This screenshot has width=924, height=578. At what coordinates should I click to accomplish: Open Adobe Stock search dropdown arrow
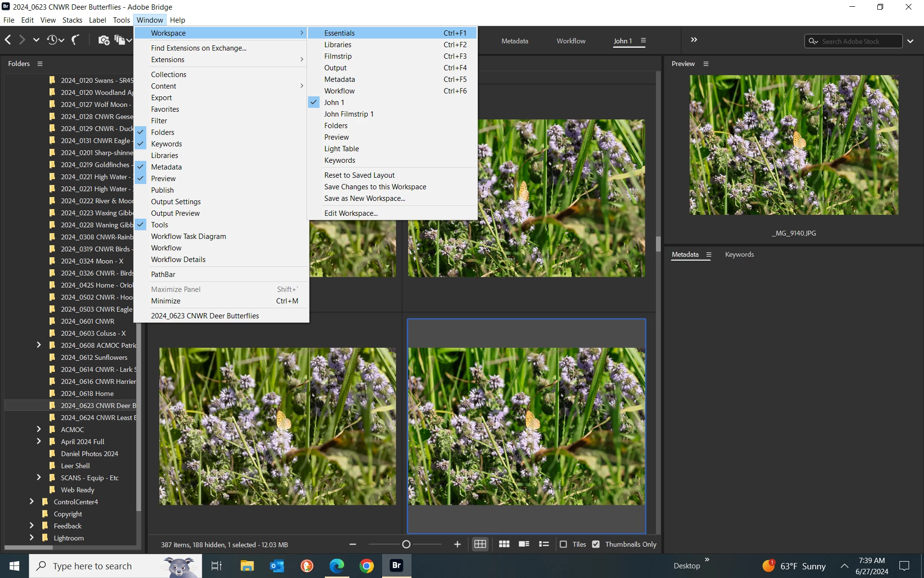pyautogui.click(x=910, y=41)
